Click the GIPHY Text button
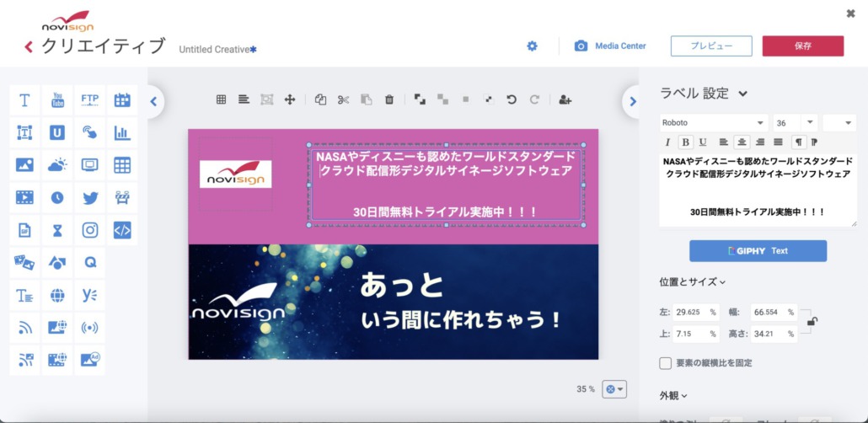Screen dimensions: 868x423 758,251
